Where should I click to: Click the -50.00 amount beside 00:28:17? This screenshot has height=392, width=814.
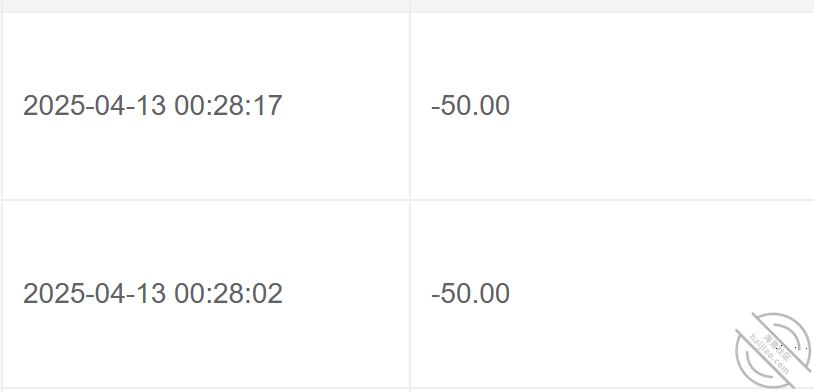[470, 105]
